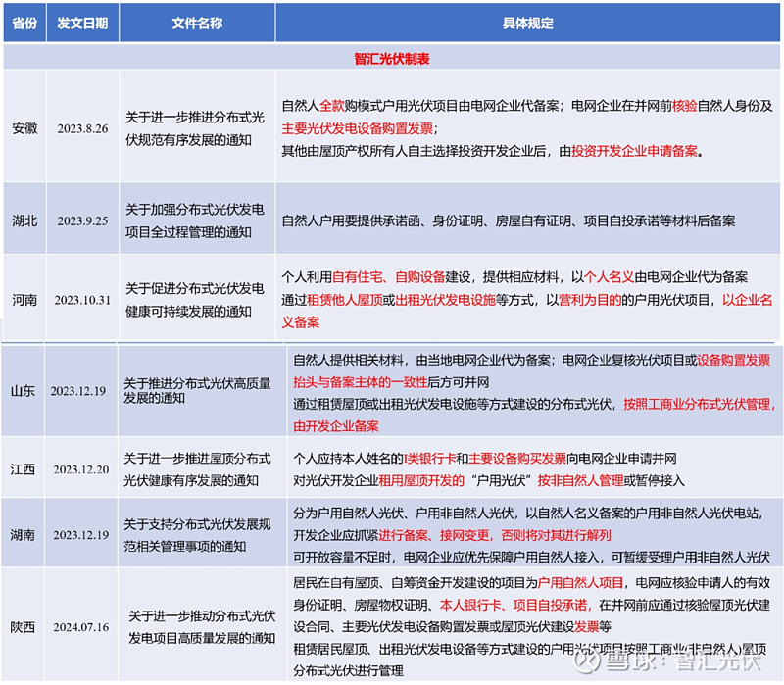Select 2023.12.19 date in 湖南 row

click(81, 534)
